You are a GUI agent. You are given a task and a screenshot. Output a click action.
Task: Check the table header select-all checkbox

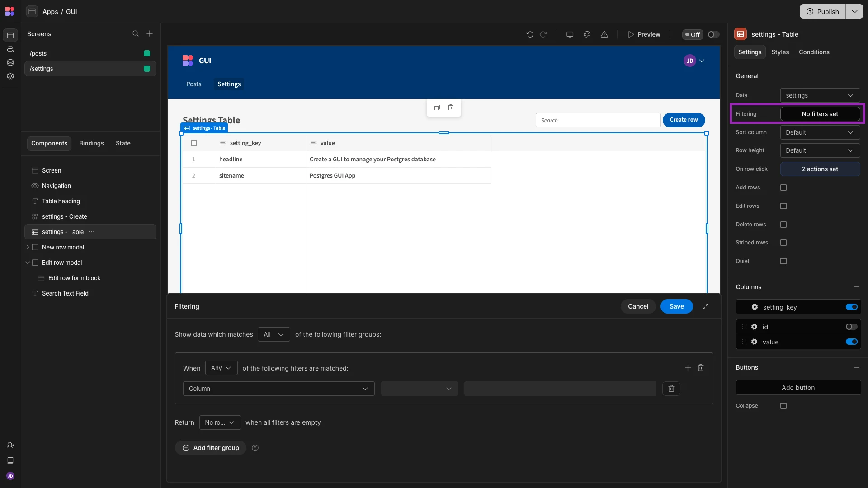(194, 143)
